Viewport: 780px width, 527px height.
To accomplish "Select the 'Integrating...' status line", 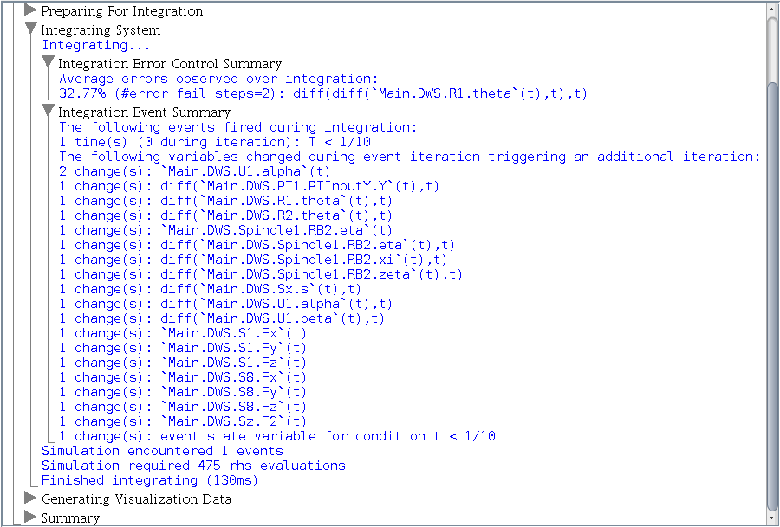I will pyautogui.click(x=95, y=45).
